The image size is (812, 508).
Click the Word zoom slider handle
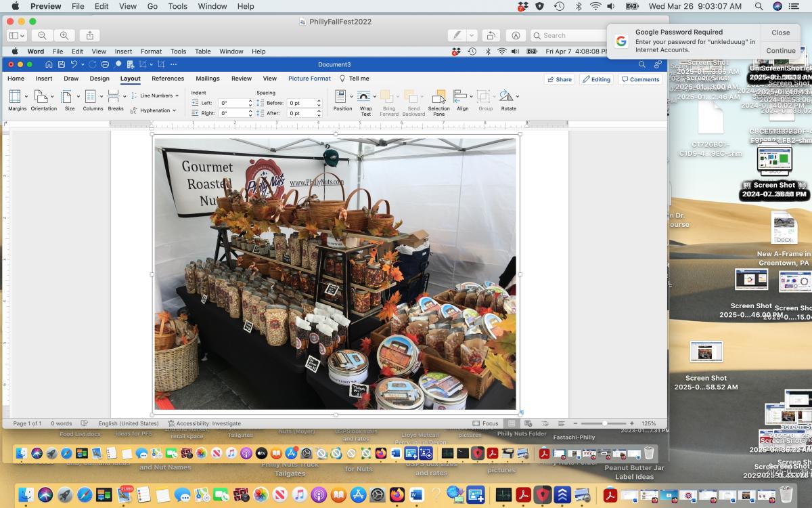click(604, 423)
